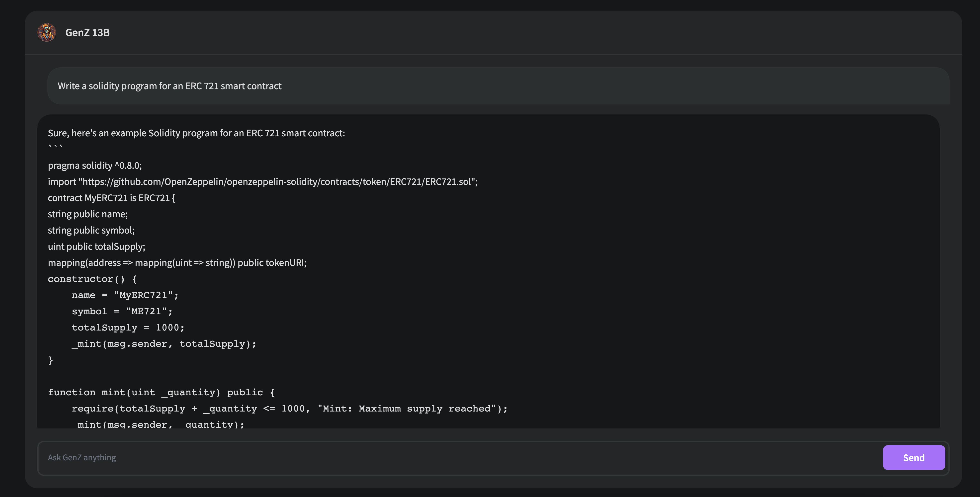
Task: Click the string public symbol line
Action: [91, 230]
